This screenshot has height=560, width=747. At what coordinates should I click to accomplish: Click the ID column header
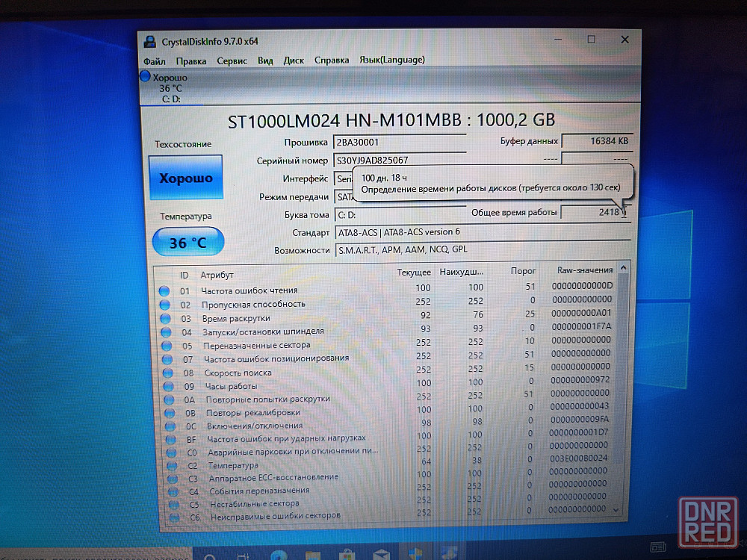[x=185, y=276]
